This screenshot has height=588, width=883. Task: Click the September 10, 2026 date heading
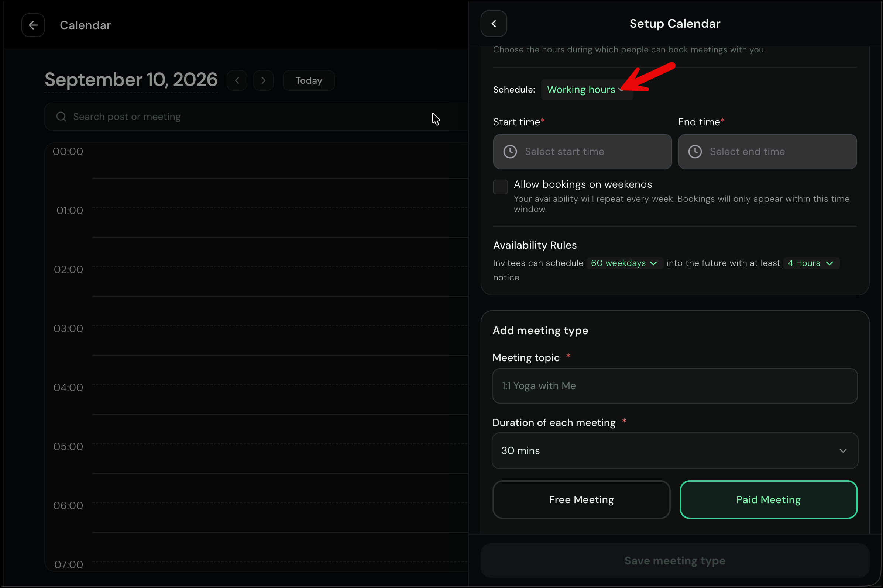(x=131, y=80)
